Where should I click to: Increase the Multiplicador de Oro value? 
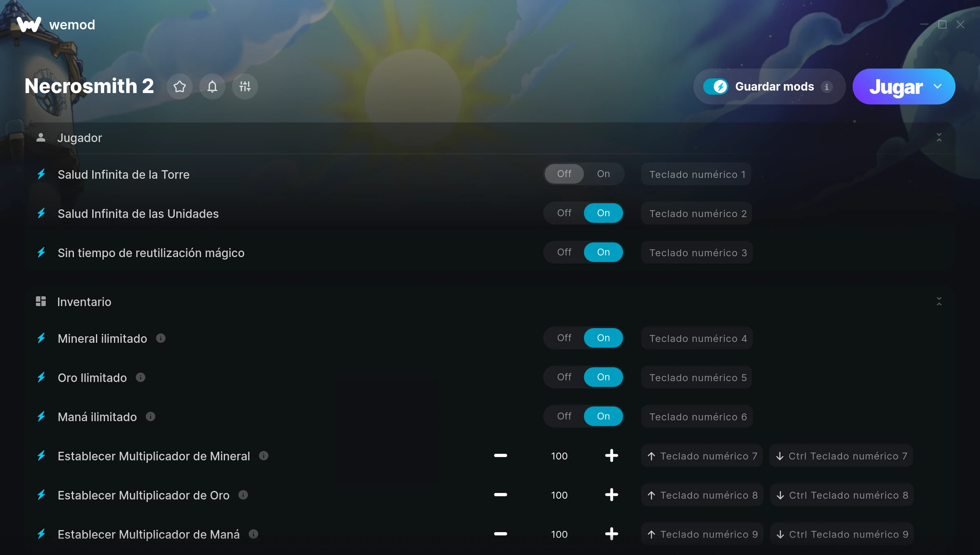point(611,495)
